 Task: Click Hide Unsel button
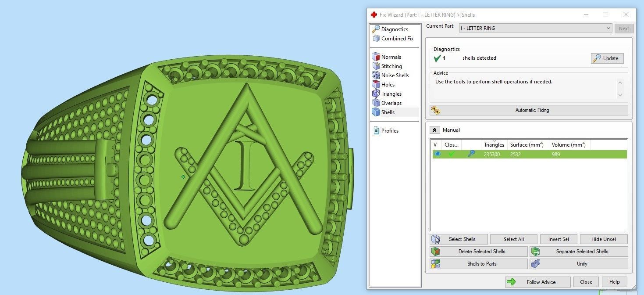tap(604, 239)
